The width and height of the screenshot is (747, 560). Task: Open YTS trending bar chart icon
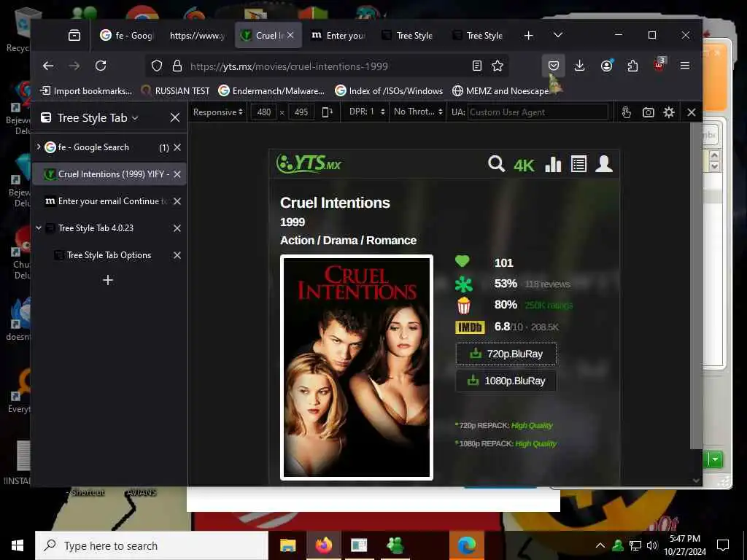553,164
